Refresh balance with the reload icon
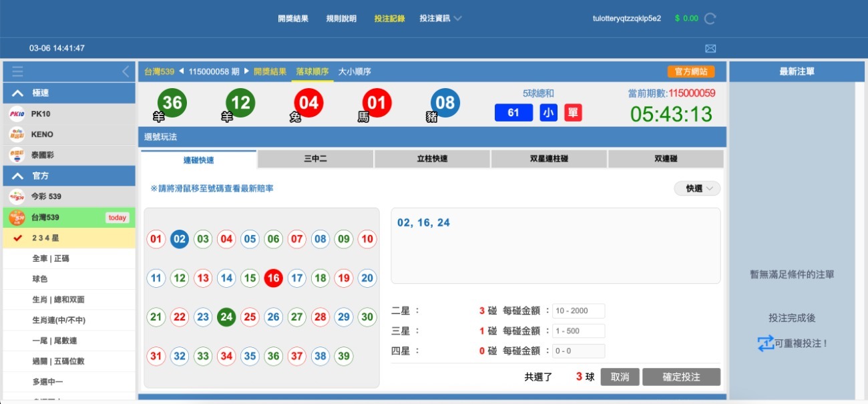Screen dimensions: 868x404 712,19
